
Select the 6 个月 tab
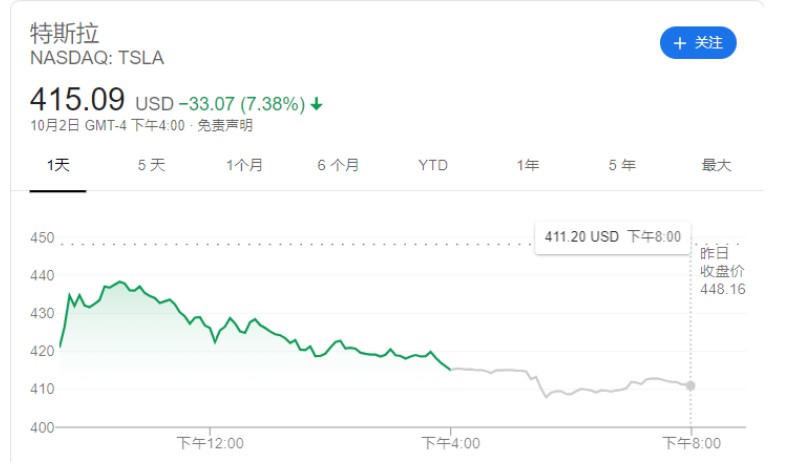(338, 166)
